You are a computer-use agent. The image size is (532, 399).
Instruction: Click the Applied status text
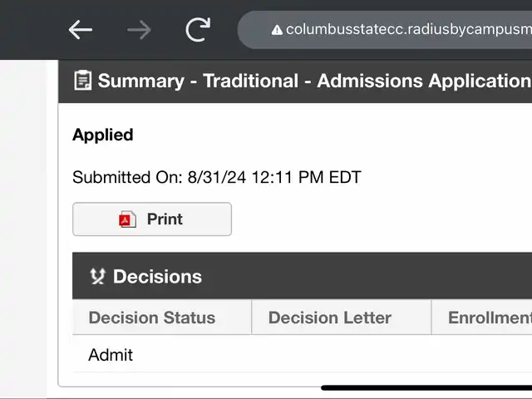103,135
